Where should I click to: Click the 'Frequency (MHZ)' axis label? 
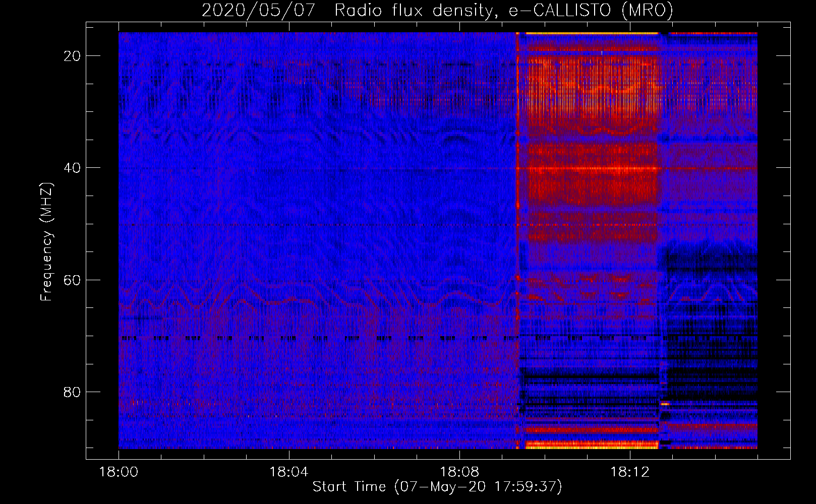pos(46,242)
